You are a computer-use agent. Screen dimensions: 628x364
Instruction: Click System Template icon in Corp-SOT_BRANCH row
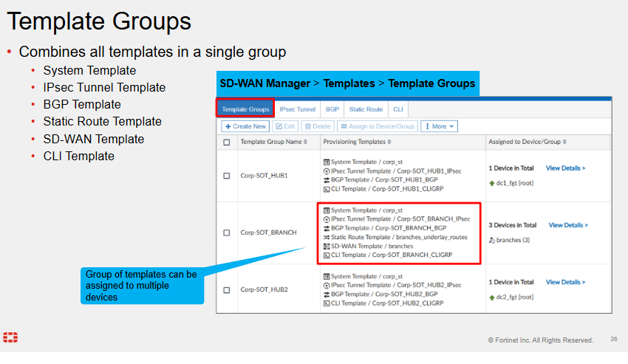(x=327, y=210)
